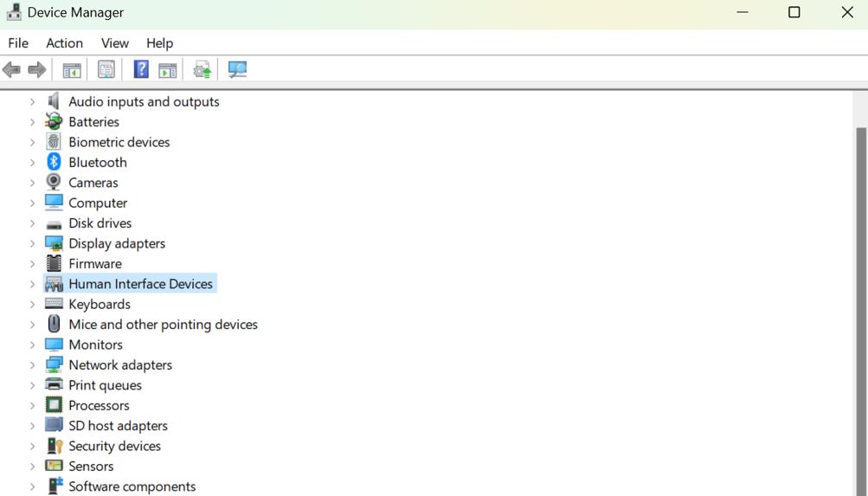868x496 pixels.
Task: Click the Keyboards category icon
Action: coord(54,303)
